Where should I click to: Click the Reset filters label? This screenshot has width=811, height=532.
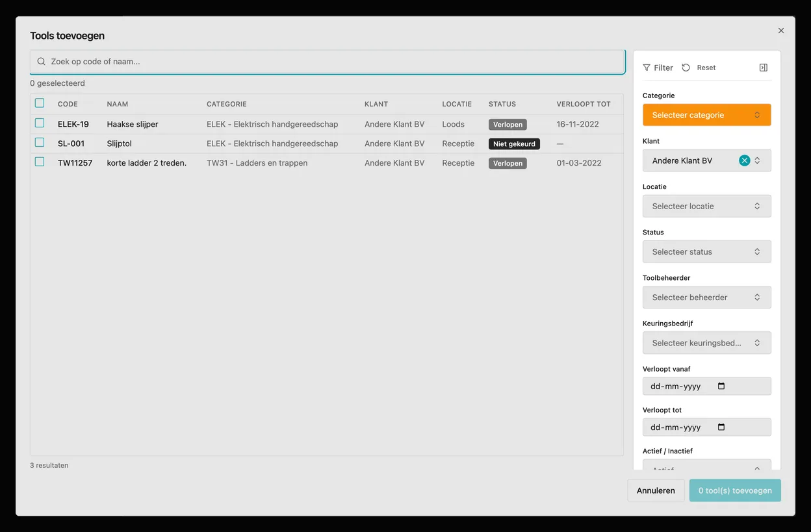tap(706, 68)
